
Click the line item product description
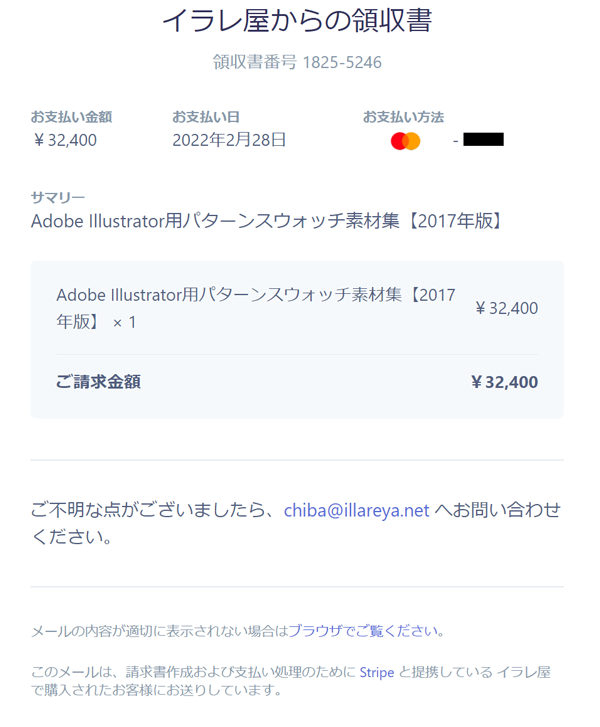(x=256, y=308)
